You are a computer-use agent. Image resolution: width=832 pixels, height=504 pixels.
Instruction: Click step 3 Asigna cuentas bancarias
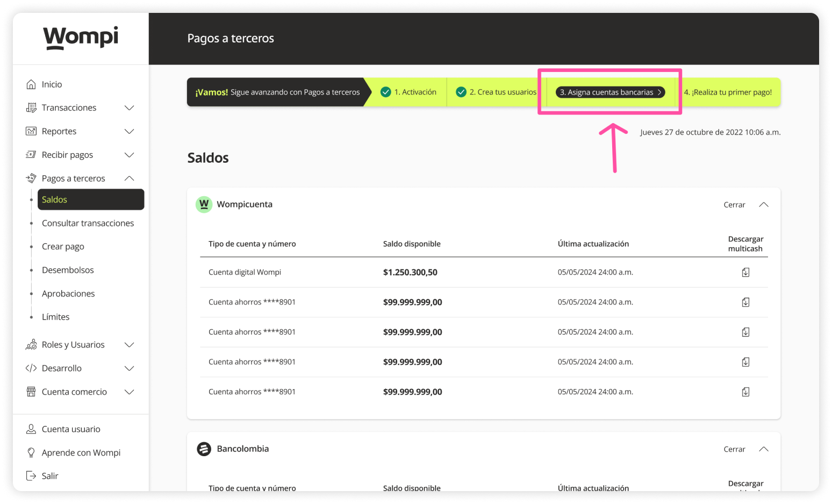(610, 92)
